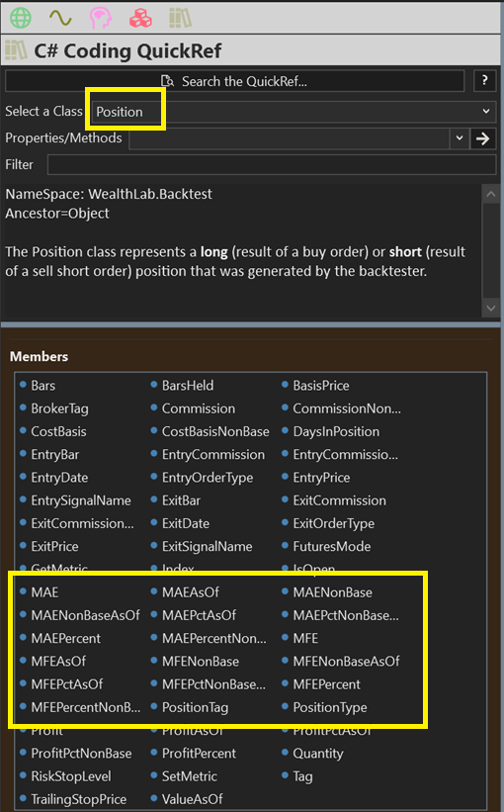Click the right arrow go button
This screenshot has width=504, height=812.
[483, 138]
